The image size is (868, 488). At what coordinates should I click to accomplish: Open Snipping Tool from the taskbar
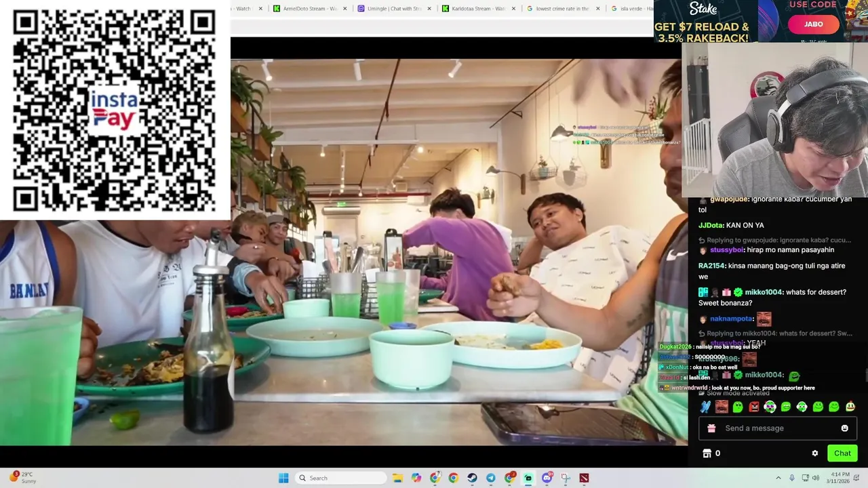566,478
